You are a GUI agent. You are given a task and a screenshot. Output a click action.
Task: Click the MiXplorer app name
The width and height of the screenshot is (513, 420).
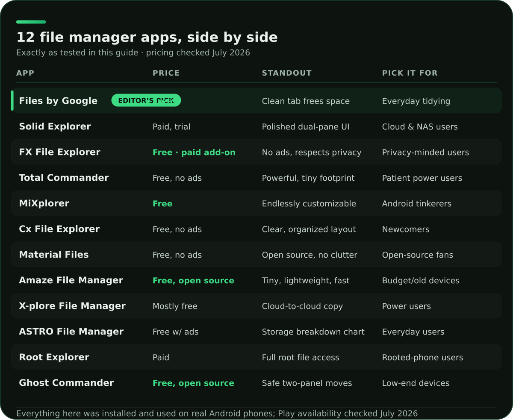44,203
